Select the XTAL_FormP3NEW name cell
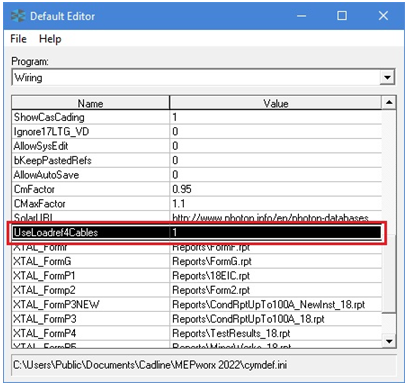This screenshot has height=387, width=408. point(91,304)
